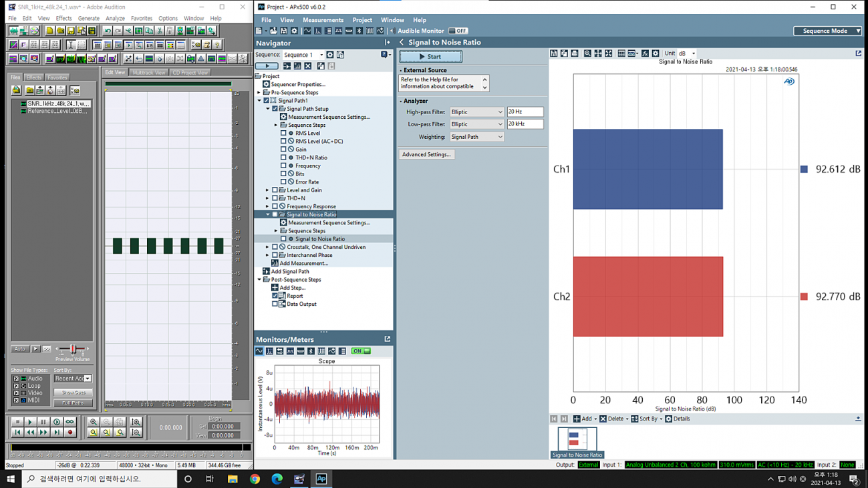The image size is (868, 488).
Task: Click Run Sequence play button in Navigator
Action: click(267, 66)
